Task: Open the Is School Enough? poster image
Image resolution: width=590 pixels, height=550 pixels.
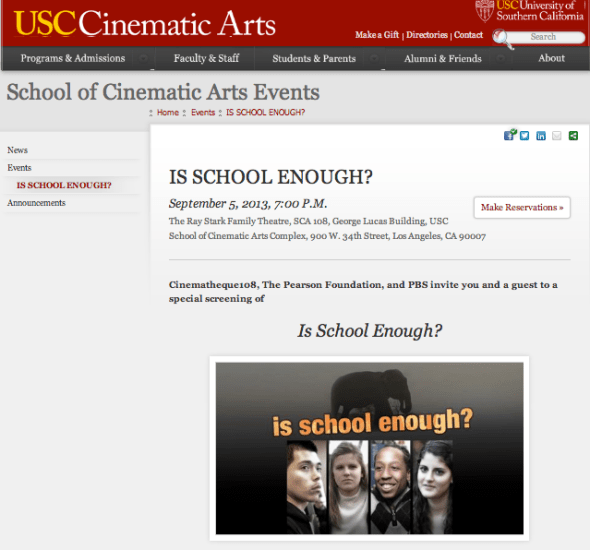Action: (369, 448)
